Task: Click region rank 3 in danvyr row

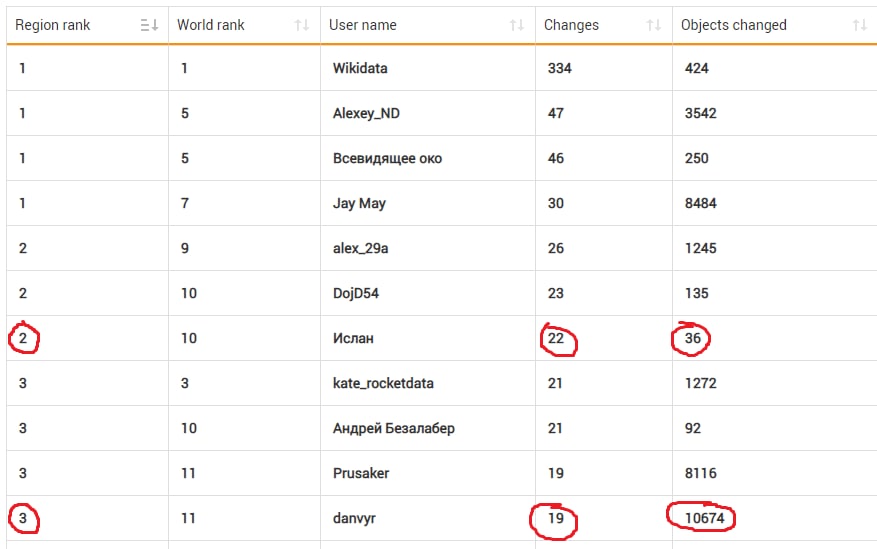Action: click(23, 519)
